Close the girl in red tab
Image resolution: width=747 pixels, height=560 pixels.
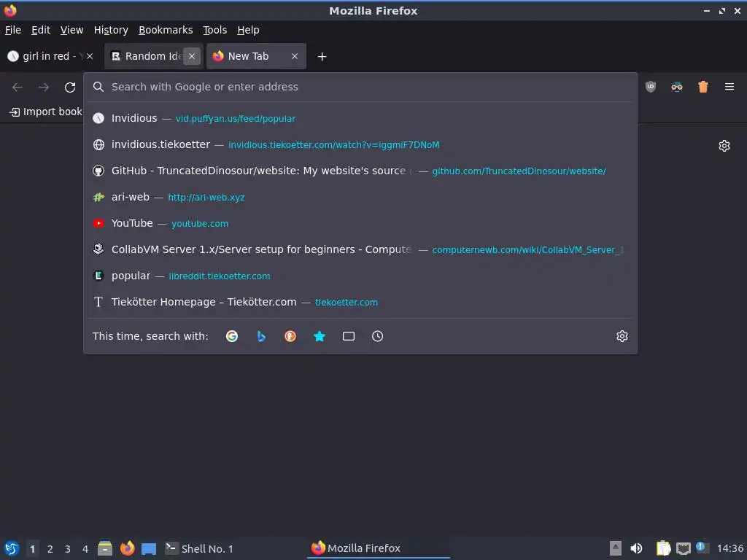(90, 56)
